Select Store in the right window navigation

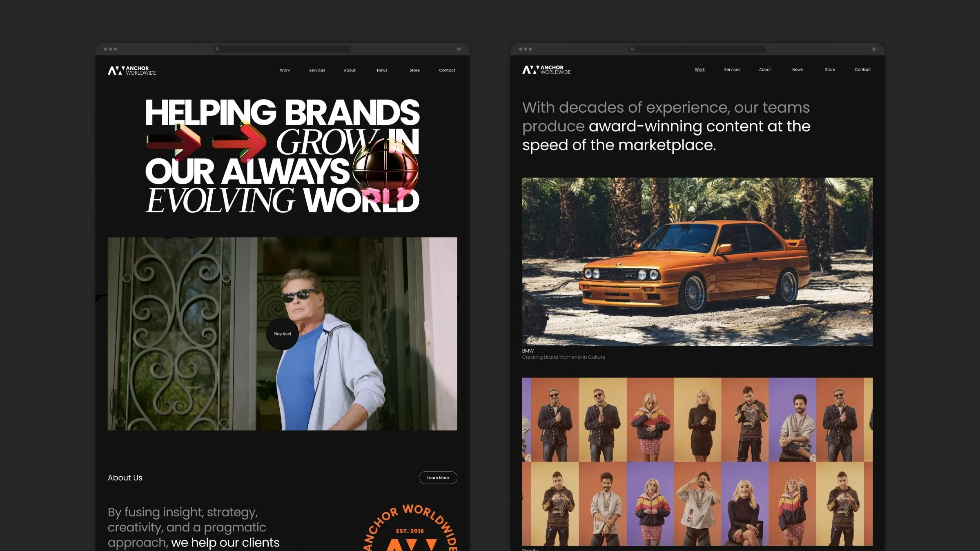point(830,70)
